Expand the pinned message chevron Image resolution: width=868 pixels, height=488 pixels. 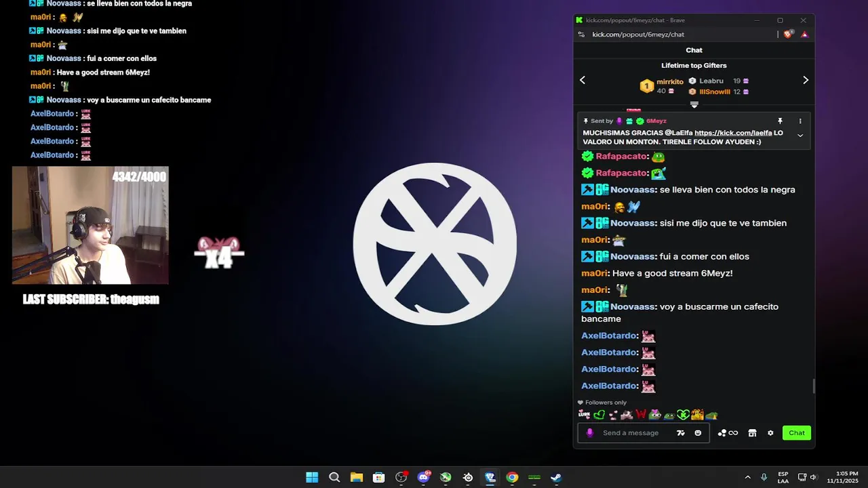tap(800, 136)
